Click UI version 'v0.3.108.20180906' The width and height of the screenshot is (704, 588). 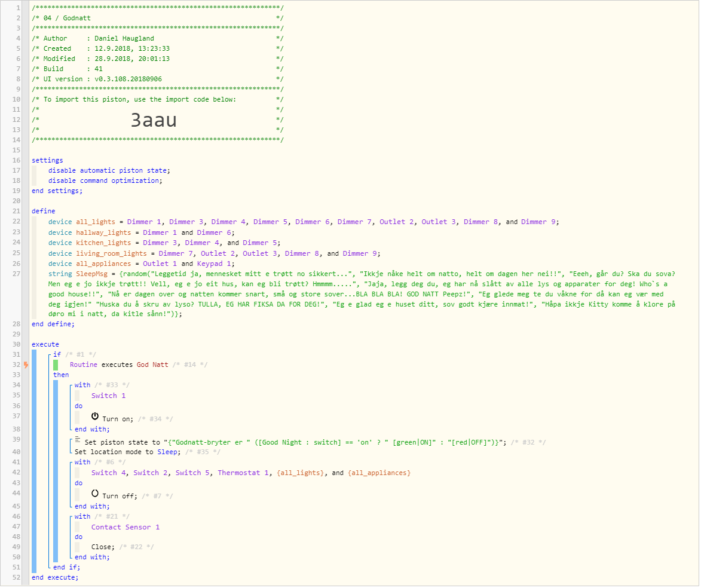tap(128, 80)
